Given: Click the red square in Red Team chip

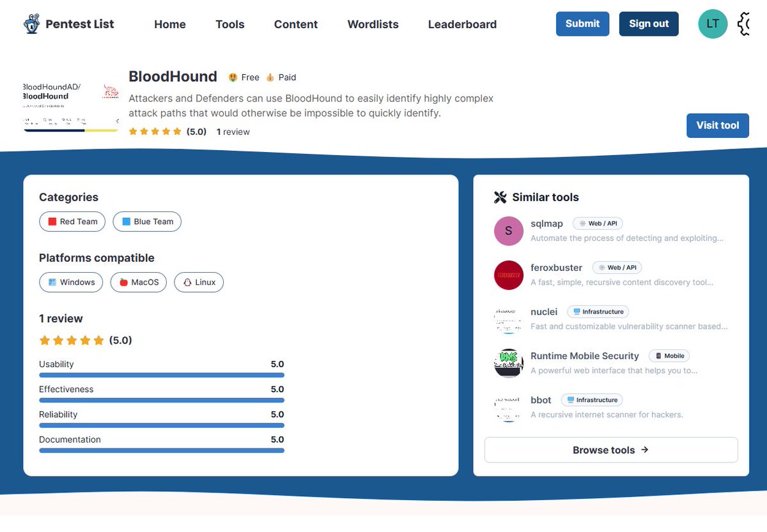Looking at the screenshot, I should pyautogui.click(x=52, y=222).
